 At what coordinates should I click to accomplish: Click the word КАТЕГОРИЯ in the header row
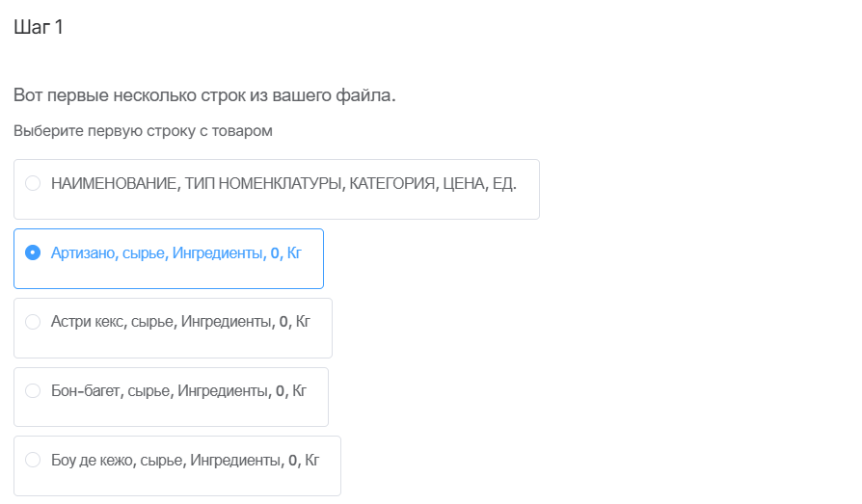coord(391,183)
